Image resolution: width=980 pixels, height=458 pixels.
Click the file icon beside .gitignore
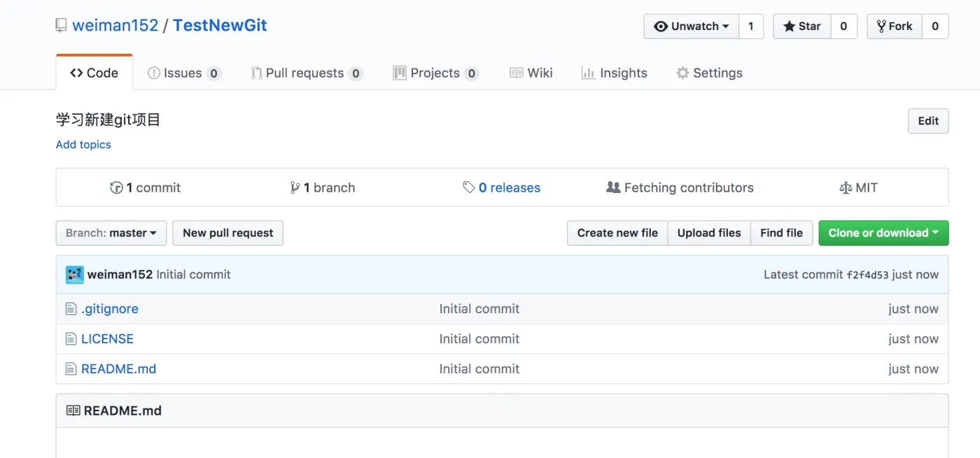pos(71,309)
